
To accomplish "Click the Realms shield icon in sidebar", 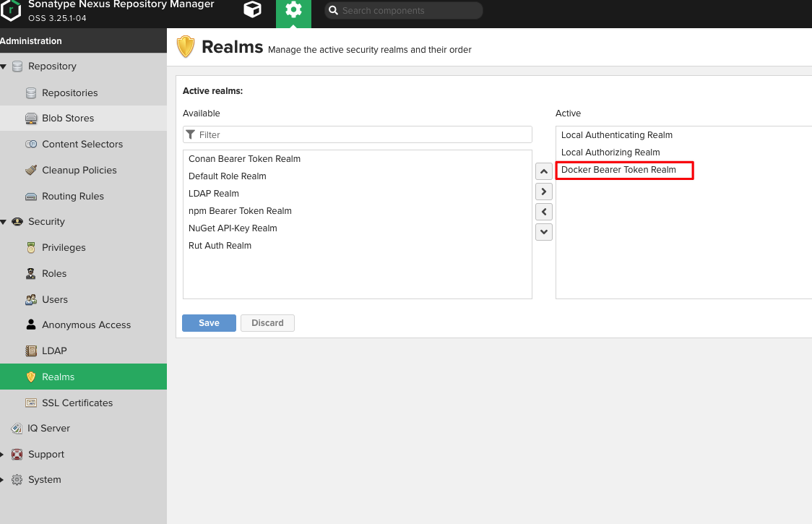I will tap(31, 377).
